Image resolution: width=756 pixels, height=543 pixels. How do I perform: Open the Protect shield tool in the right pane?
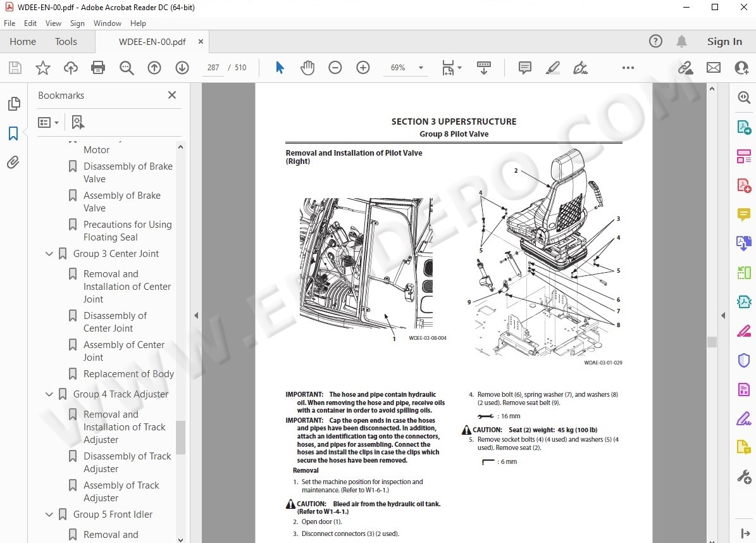(x=744, y=360)
